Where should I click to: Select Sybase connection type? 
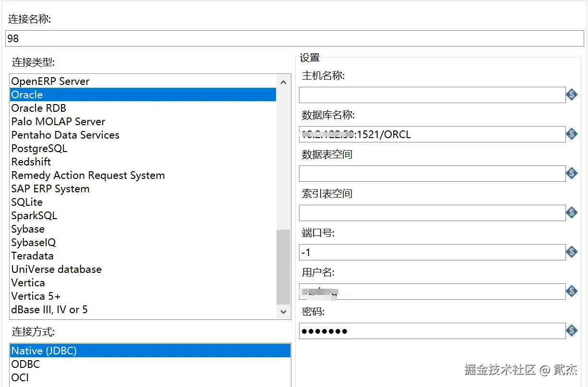pyautogui.click(x=143, y=229)
